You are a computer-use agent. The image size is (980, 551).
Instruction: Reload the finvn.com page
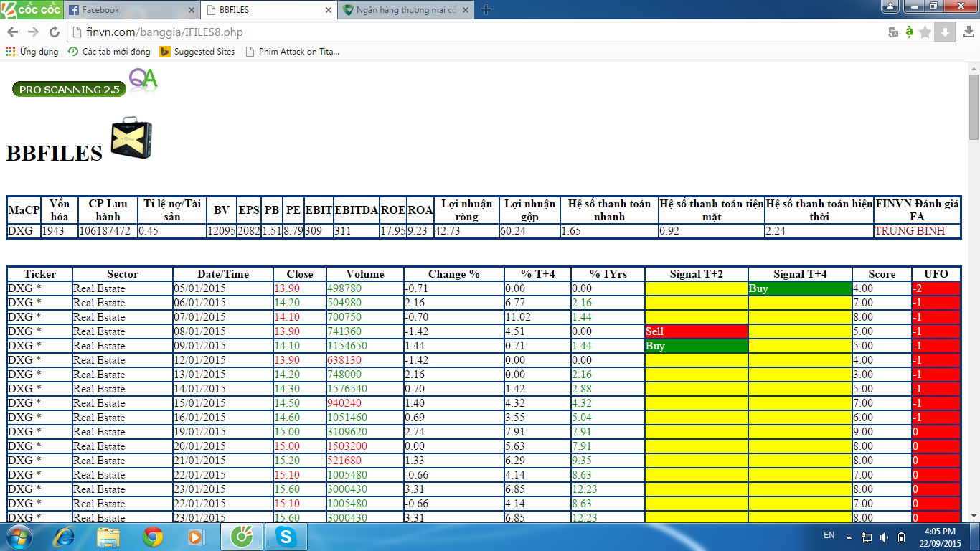point(54,32)
